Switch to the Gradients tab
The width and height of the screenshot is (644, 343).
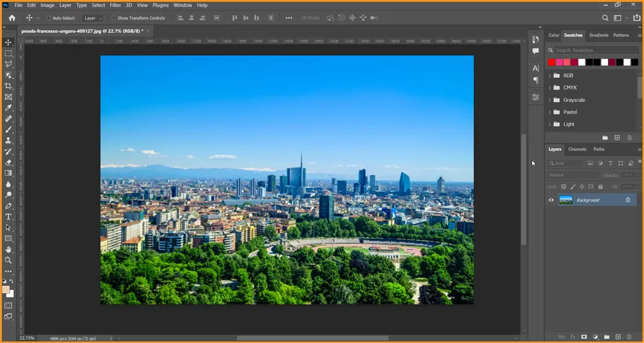598,35
